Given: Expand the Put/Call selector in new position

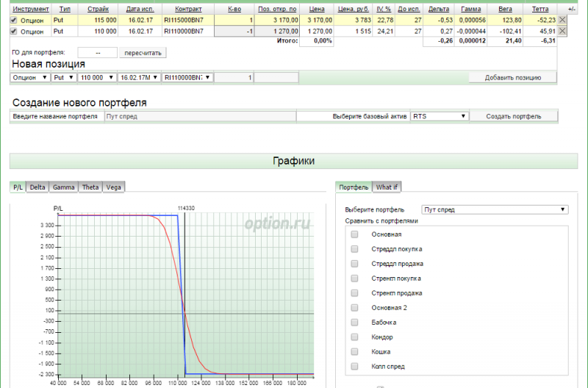Looking at the screenshot, I should pyautogui.click(x=63, y=77).
